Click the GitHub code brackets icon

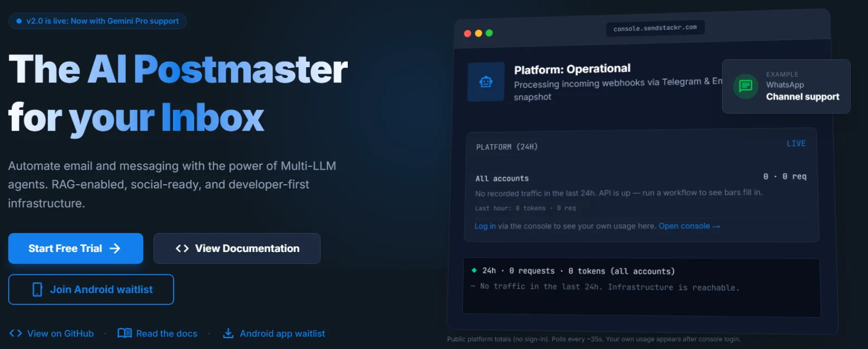pos(16,333)
